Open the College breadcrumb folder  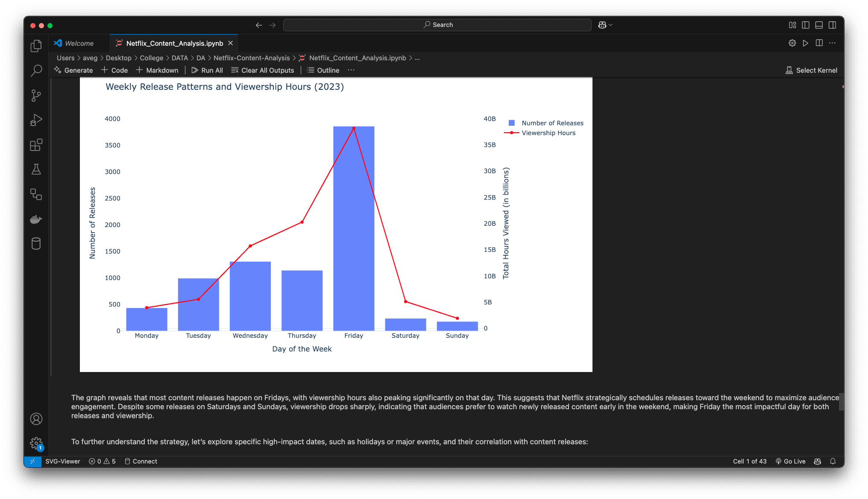point(152,58)
